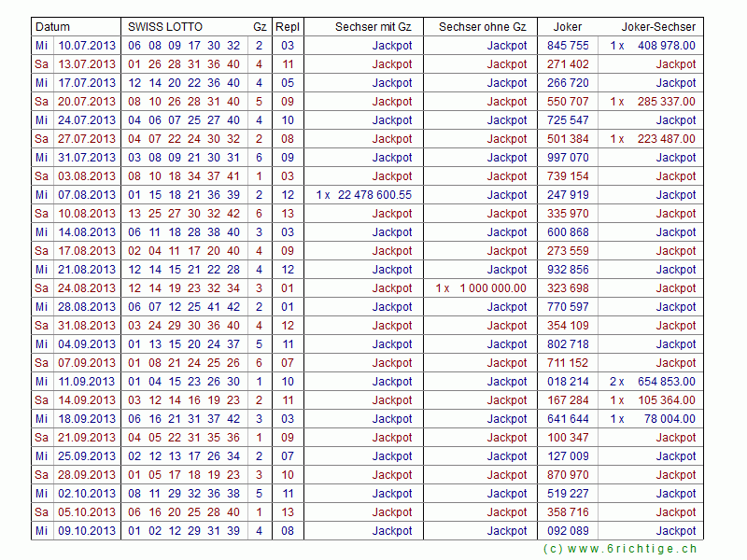The width and height of the screenshot is (747, 560).
Task: Select Joker number 092 089
Action: tap(568, 531)
